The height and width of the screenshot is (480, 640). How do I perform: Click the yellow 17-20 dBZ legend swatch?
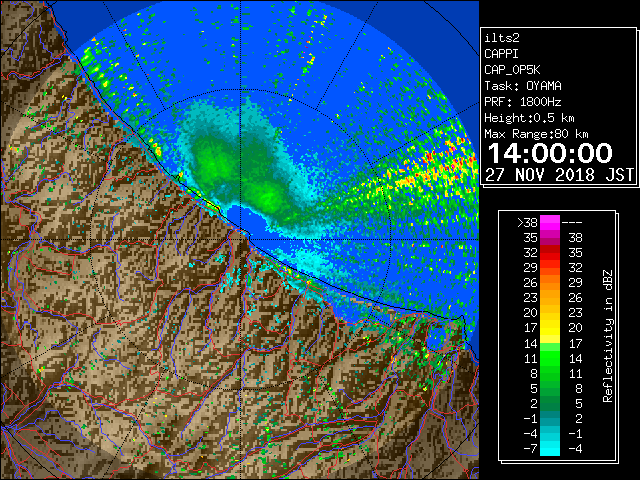550,328
